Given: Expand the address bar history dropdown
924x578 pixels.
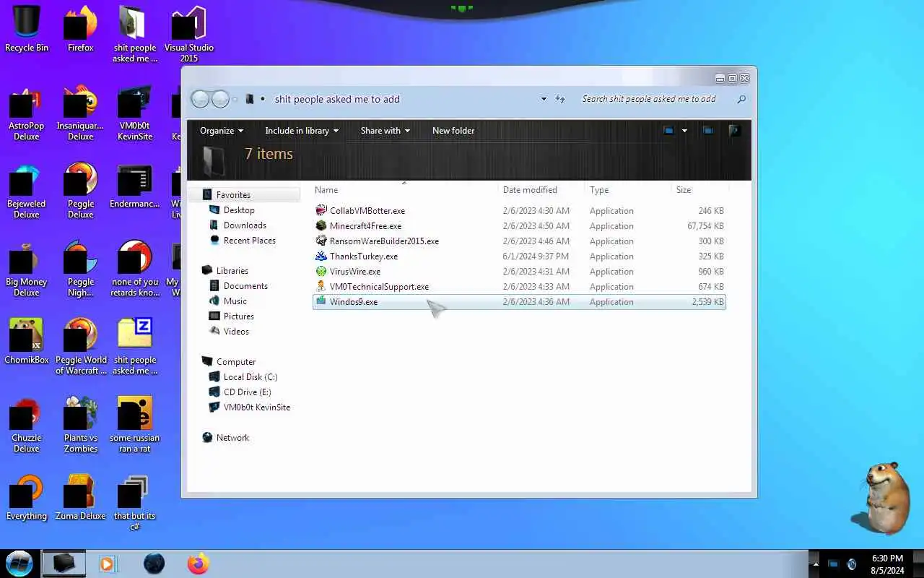Looking at the screenshot, I should click(544, 99).
